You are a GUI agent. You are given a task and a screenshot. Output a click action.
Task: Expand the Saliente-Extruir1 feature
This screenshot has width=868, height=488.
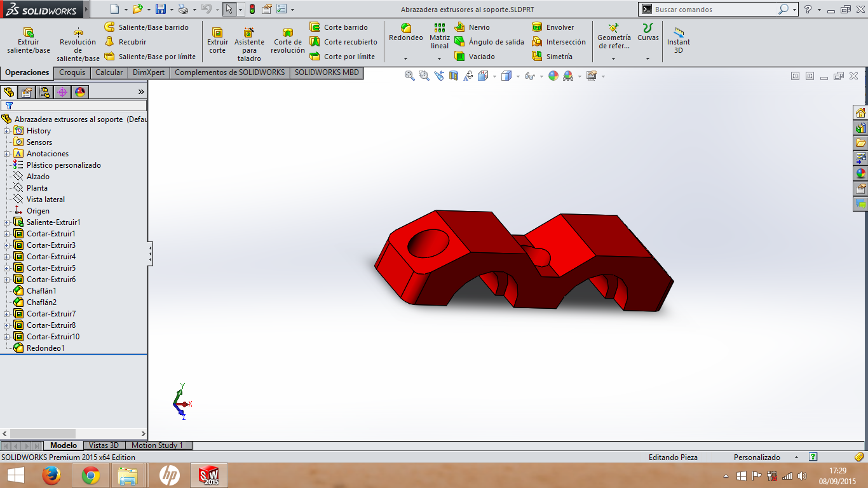pyautogui.click(x=7, y=222)
